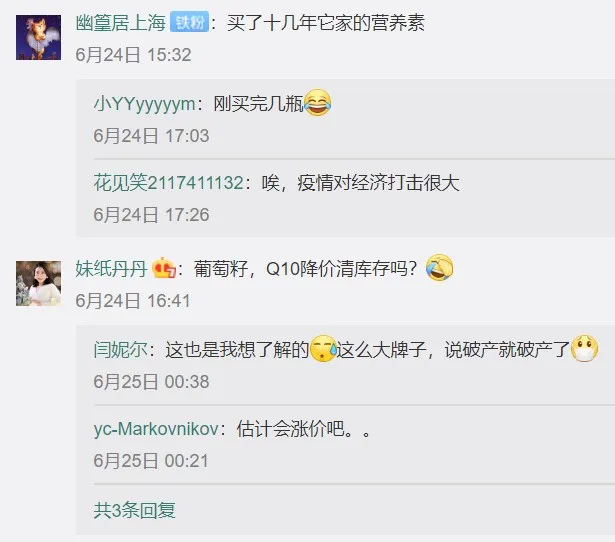Click reply timestamp 6月25日 00:38
This screenshot has width=615, height=542.
(151, 382)
